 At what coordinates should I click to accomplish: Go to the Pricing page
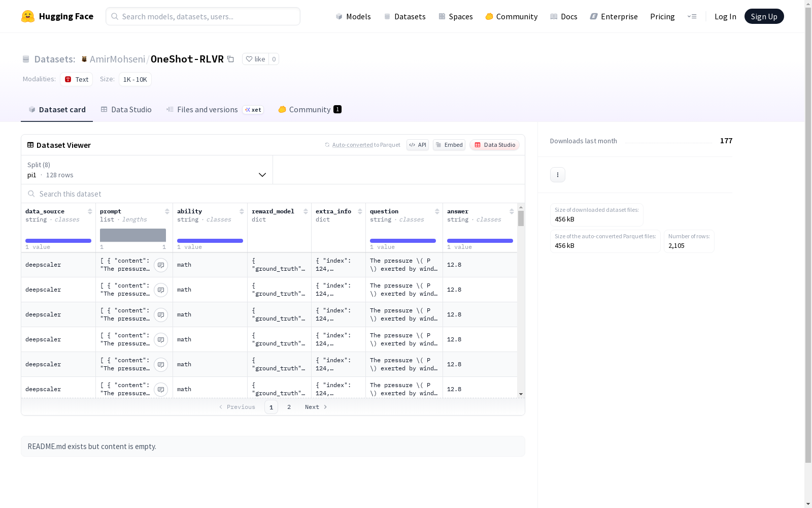pyautogui.click(x=662, y=16)
